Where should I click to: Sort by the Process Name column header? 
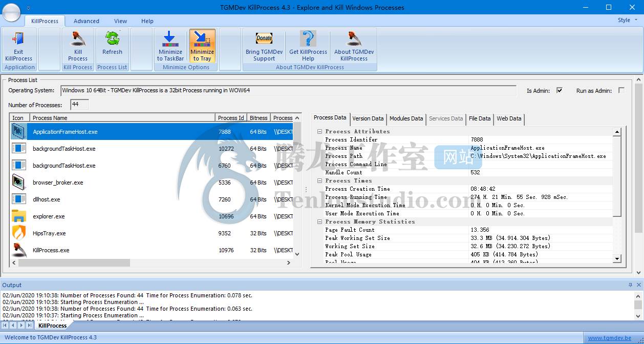click(123, 118)
